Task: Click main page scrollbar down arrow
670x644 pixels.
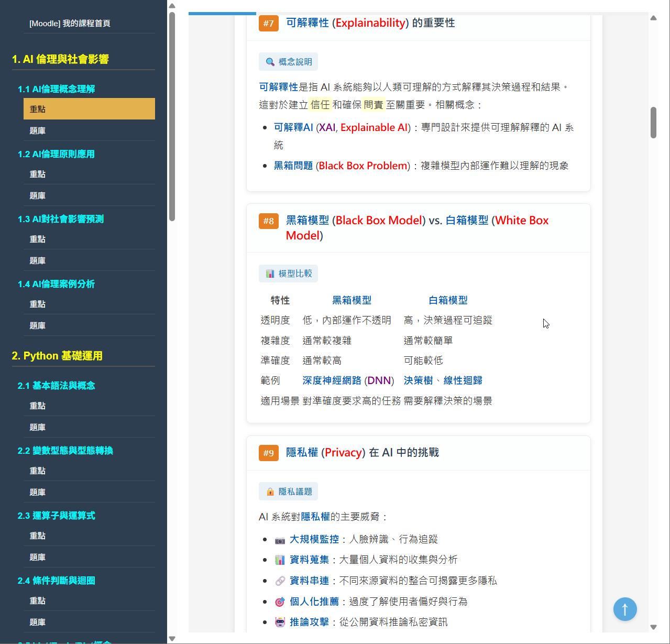Action: (653, 627)
